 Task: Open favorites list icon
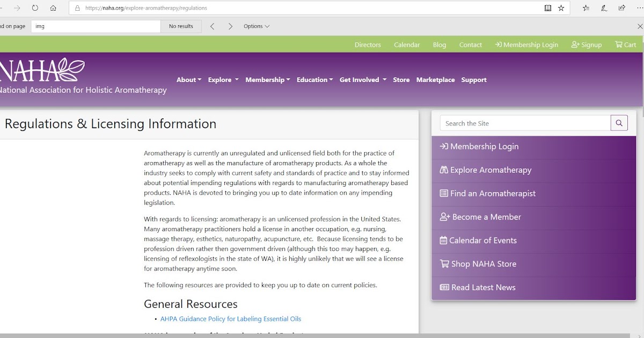[586, 8]
